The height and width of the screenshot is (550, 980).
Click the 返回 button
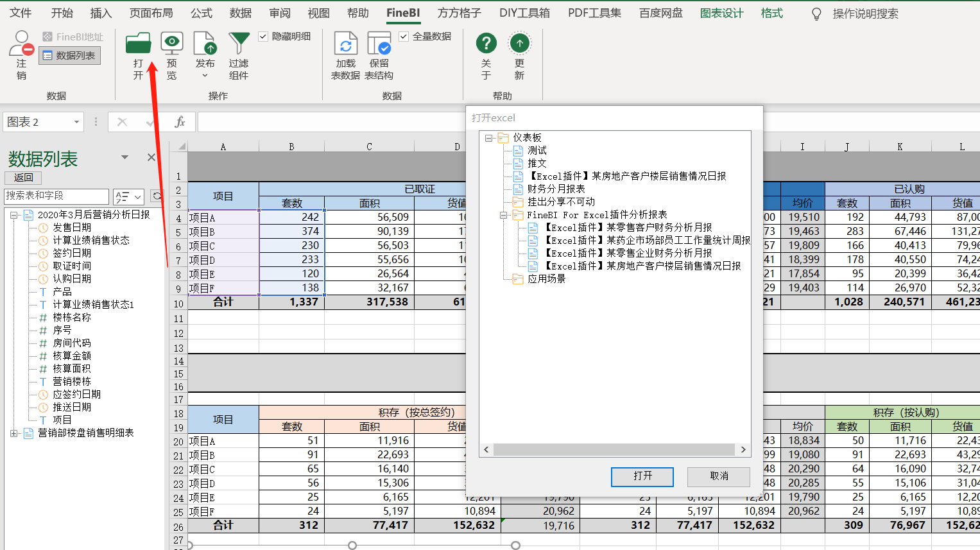coord(23,178)
